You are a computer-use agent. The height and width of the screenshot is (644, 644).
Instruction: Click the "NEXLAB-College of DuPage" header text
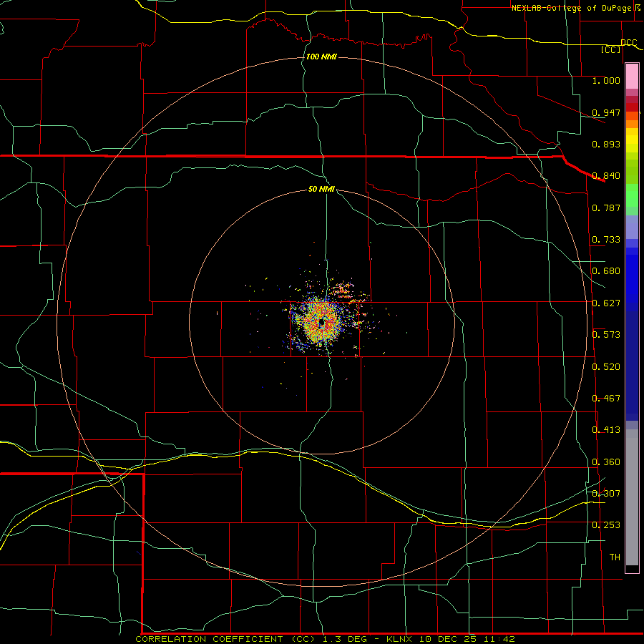point(572,8)
